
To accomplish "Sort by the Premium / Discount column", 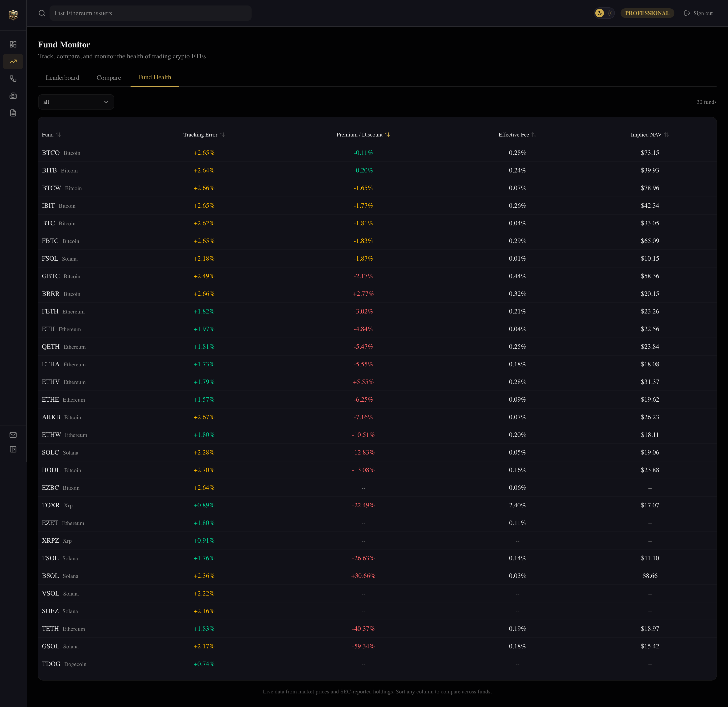I will (x=363, y=134).
